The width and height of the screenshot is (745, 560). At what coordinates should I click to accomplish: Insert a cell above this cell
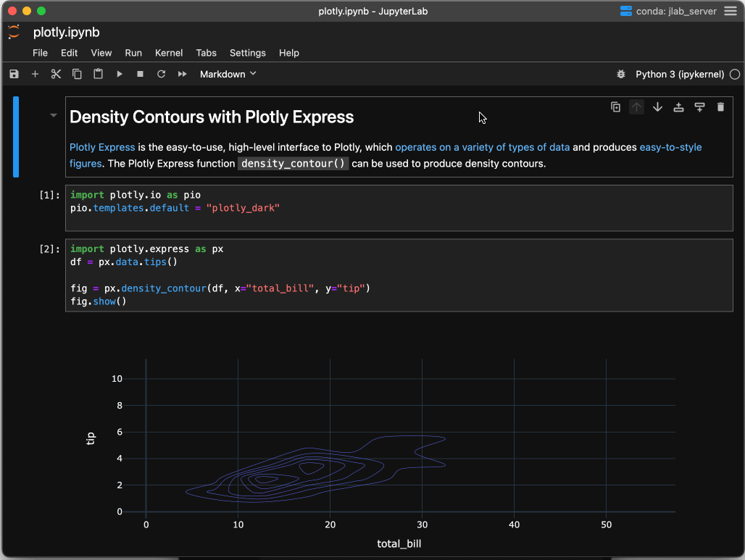678,107
